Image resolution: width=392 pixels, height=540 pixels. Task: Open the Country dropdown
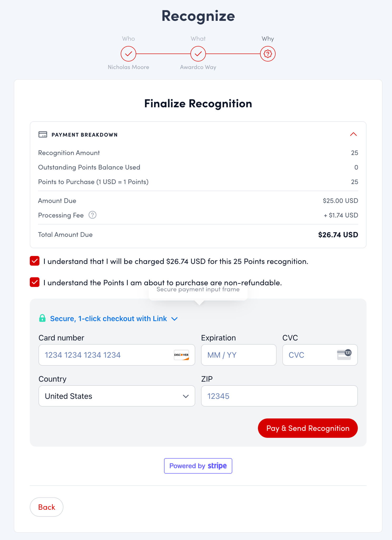pyautogui.click(x=117, y=396)
